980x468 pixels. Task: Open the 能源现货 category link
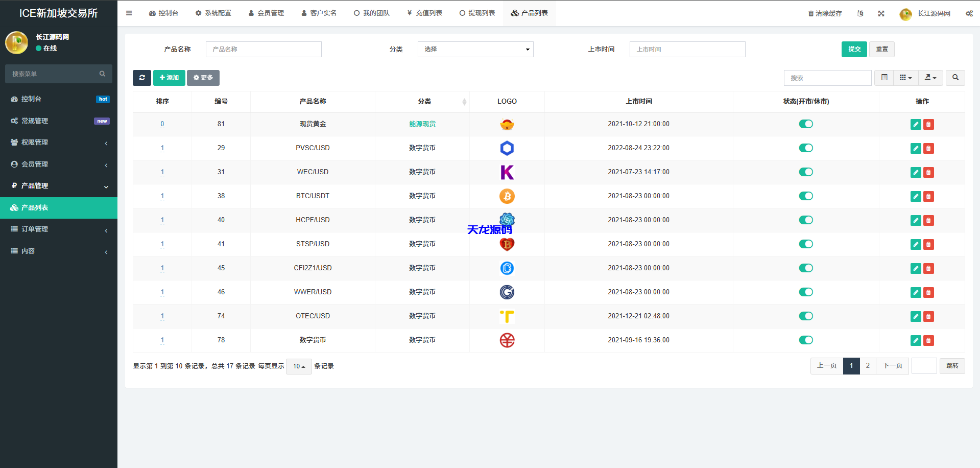[x=422, y=124]
